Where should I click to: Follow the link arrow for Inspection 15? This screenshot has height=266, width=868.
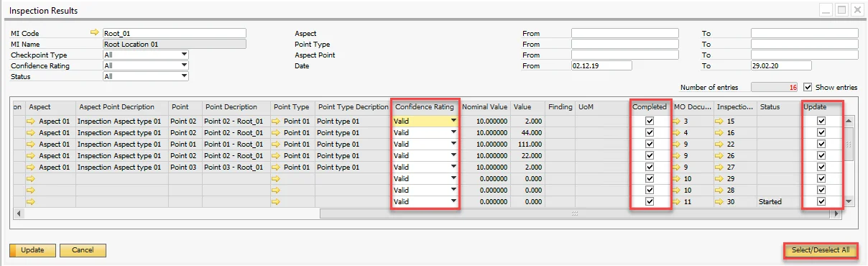(x=719, y=121)
